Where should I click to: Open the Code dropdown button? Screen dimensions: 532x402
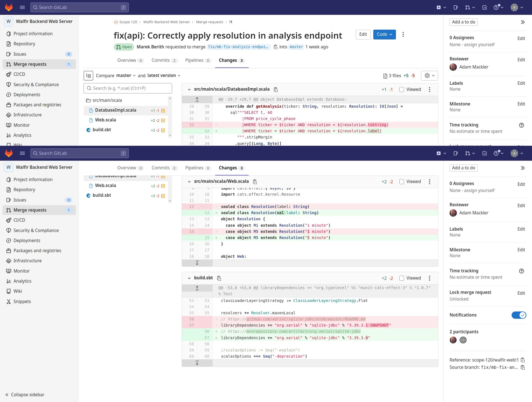(x=384, y=34)
